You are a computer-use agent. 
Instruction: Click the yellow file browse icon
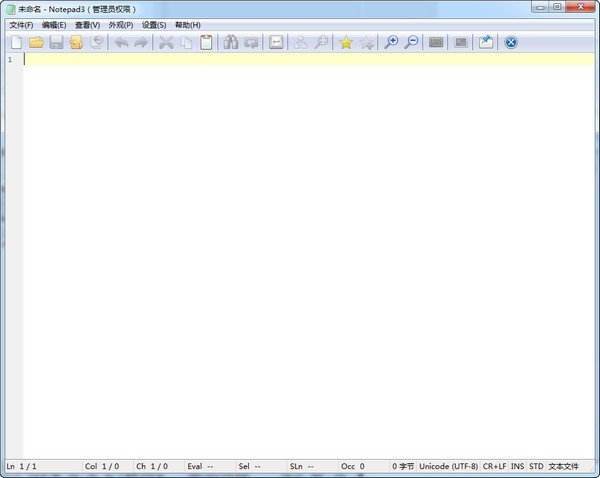(x=76, y=42)
